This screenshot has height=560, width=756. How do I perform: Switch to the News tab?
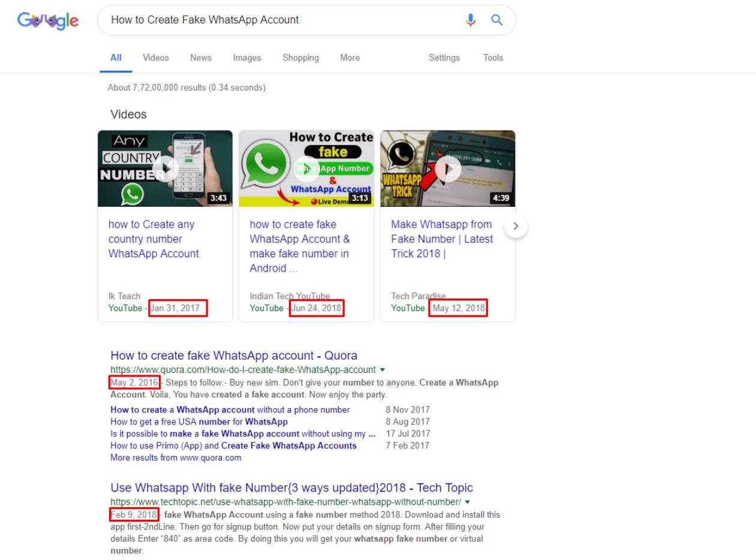coord(201,58)
